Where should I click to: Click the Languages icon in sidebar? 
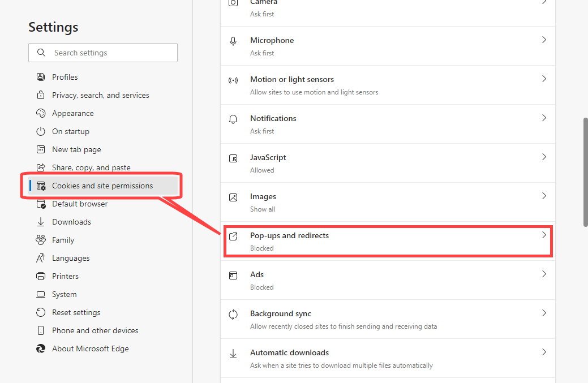(x=41, y=258)
